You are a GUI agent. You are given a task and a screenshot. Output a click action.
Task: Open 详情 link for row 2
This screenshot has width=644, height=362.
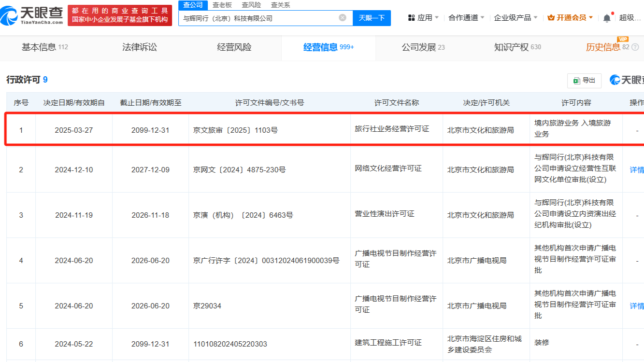637,169
